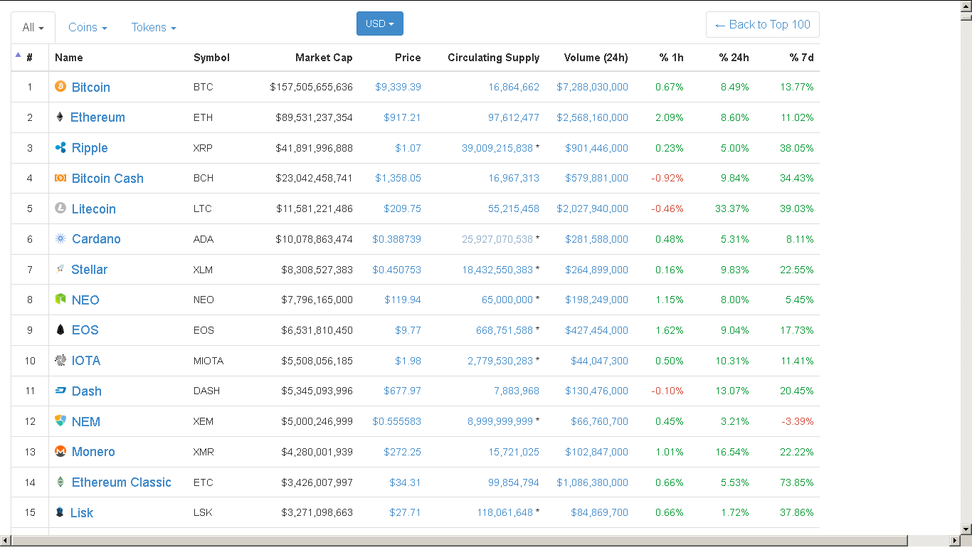
Task: Click the vertical scrollbar down arrow
Action: pyautogui.click(x=966, y=529)
